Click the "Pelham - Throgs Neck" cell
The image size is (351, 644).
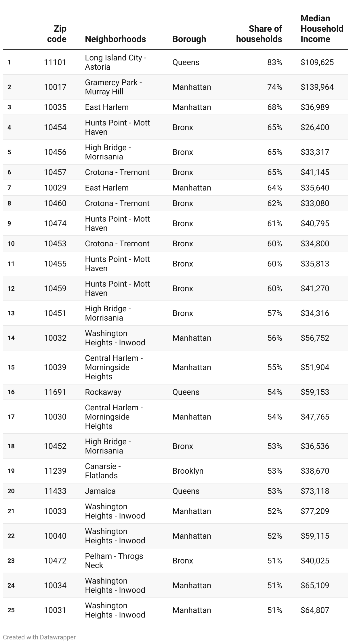pos(114,561)
